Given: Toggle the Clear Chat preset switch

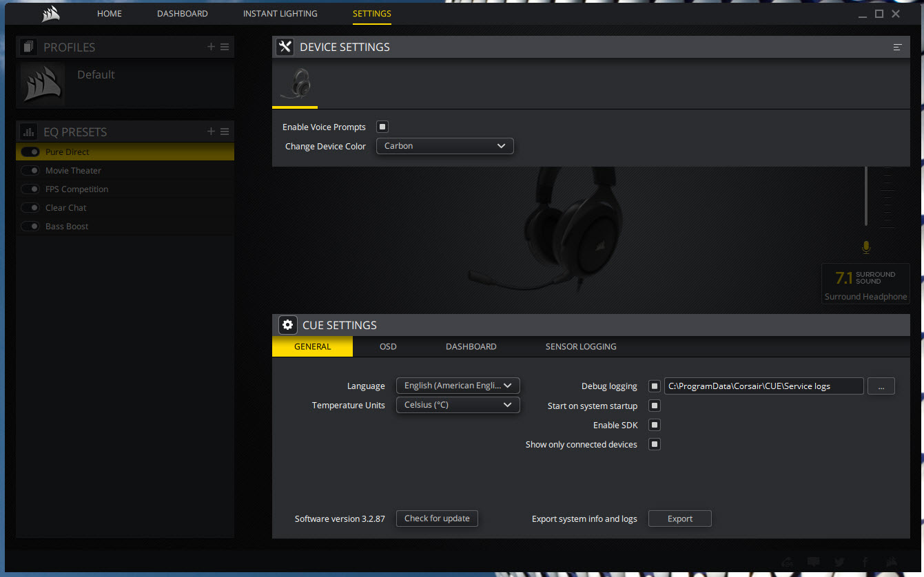Looking at the screenshot, I should coord(30,208).
